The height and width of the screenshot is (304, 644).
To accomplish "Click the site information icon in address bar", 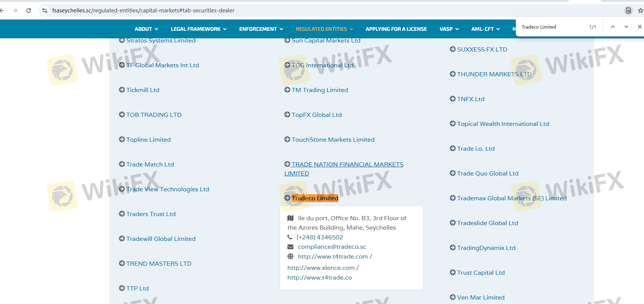I will [x=45, y=11].
